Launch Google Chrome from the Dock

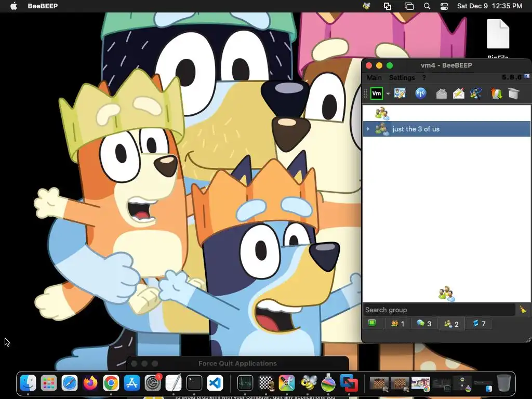tap(111, 383)
